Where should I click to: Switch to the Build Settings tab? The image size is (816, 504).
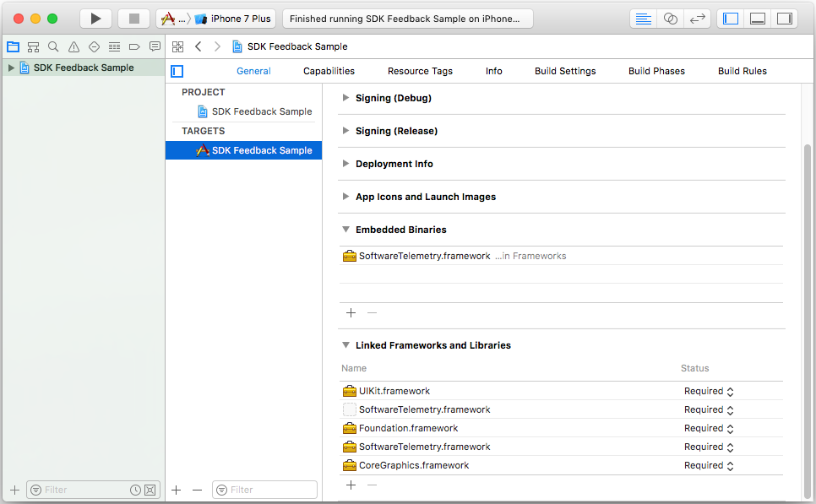(x=565, y=71)
